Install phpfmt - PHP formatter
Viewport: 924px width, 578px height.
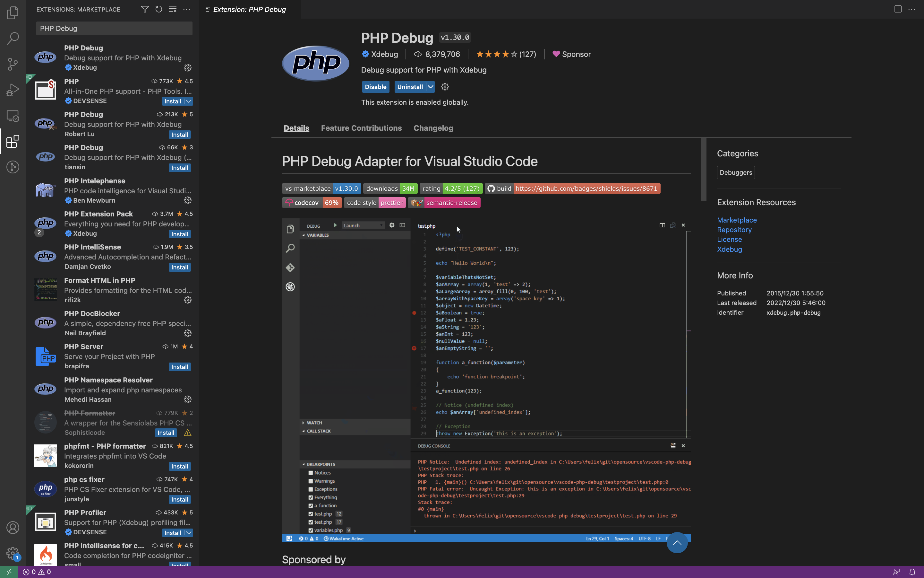(x=179, y=466)
